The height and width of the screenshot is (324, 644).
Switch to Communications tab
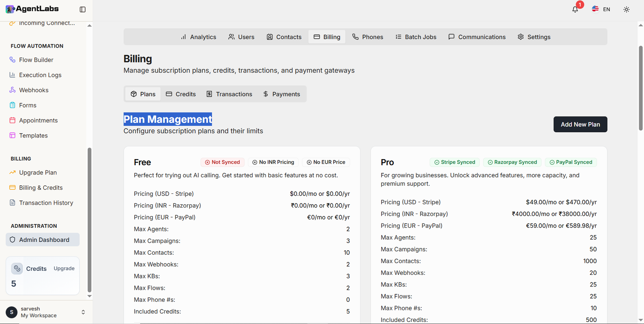(x=477, y=37)
